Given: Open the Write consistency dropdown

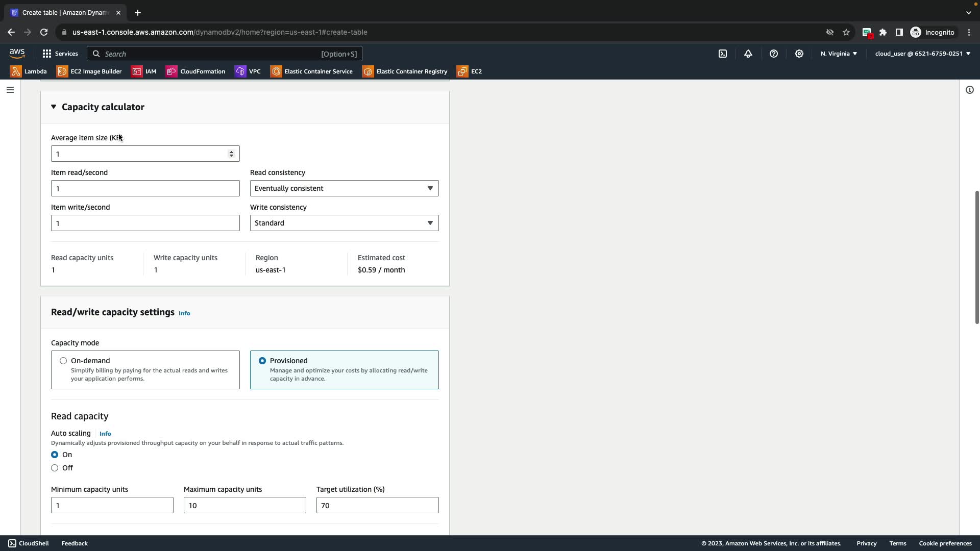Looking at the screenshot, I should 344,223.
